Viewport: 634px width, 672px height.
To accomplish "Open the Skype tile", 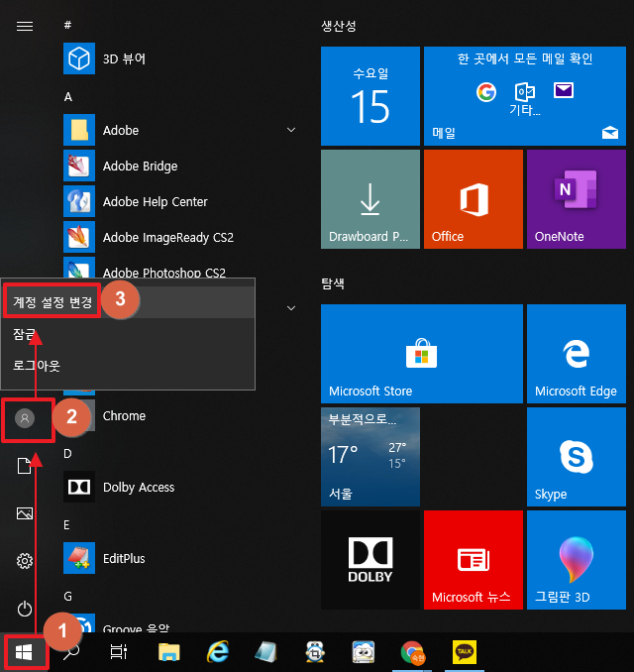I will pos(577,457).
